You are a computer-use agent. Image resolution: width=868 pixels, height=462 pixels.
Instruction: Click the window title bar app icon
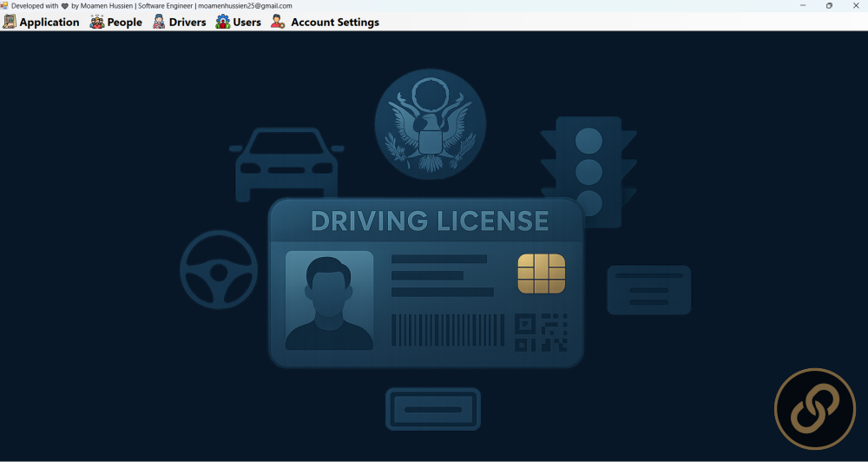click(4, 5)
